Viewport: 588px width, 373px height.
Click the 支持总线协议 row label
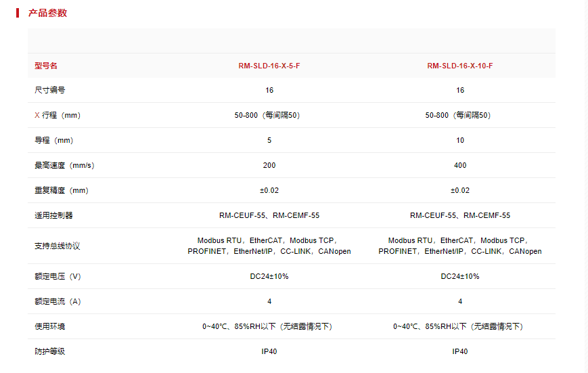tap(58, 246)
